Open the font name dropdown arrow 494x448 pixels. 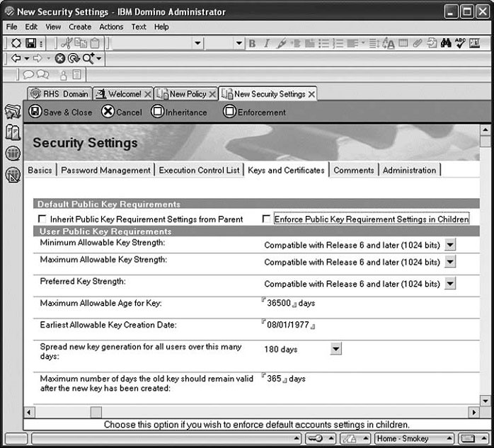coord(197,43)
